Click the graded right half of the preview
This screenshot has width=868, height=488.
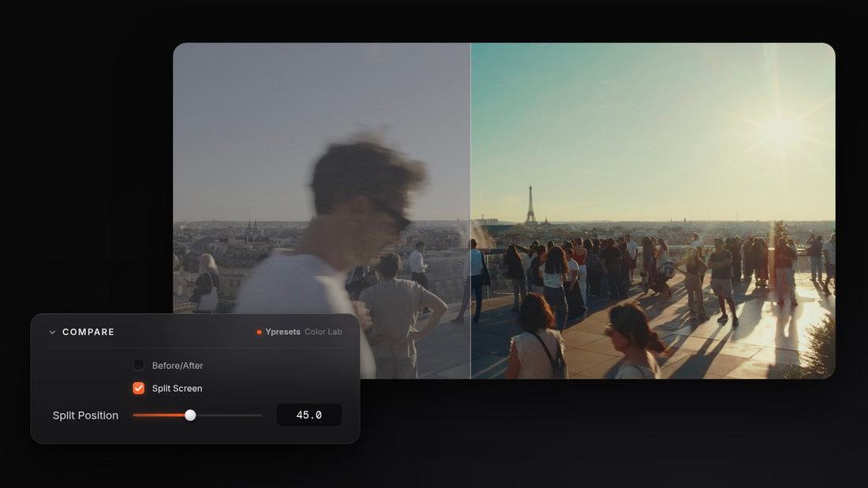[x=653, y=210]
